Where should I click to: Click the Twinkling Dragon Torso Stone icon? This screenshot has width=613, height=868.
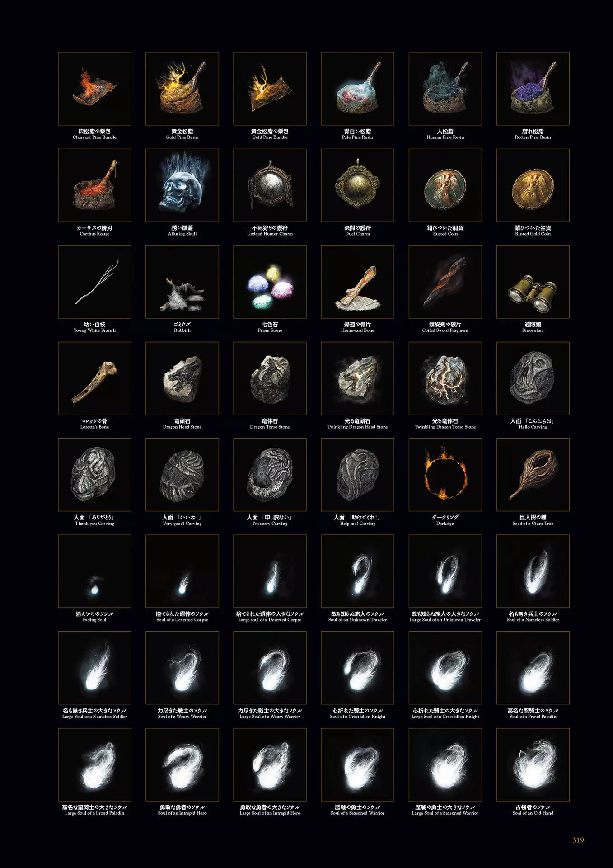pos(445,378)
